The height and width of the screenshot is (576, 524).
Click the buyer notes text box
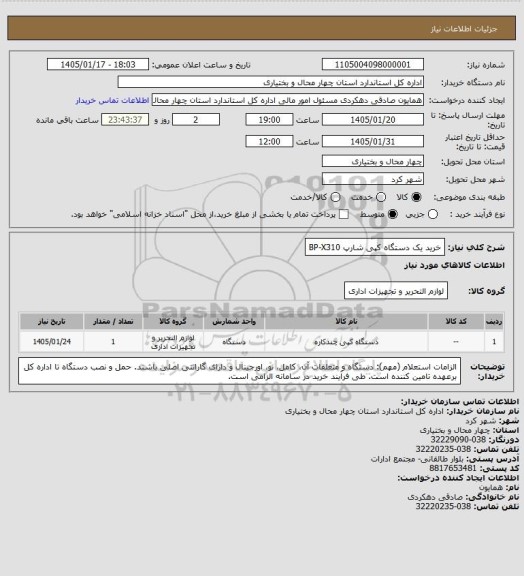[239, 371]
